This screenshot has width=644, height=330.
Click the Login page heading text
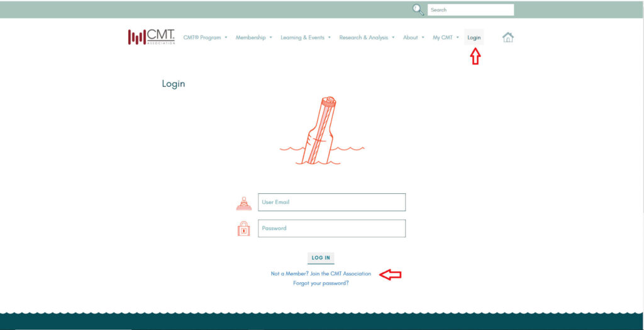click(174, 84)
